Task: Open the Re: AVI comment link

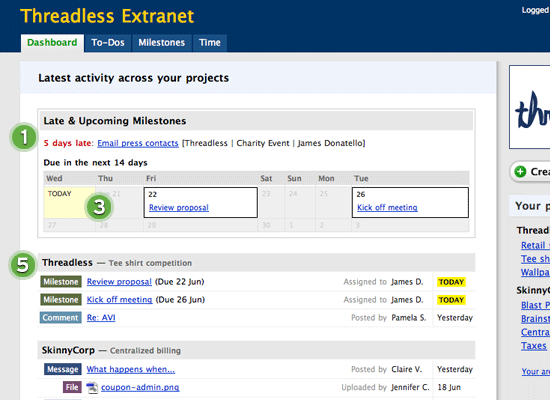Action: click(101, 318)
